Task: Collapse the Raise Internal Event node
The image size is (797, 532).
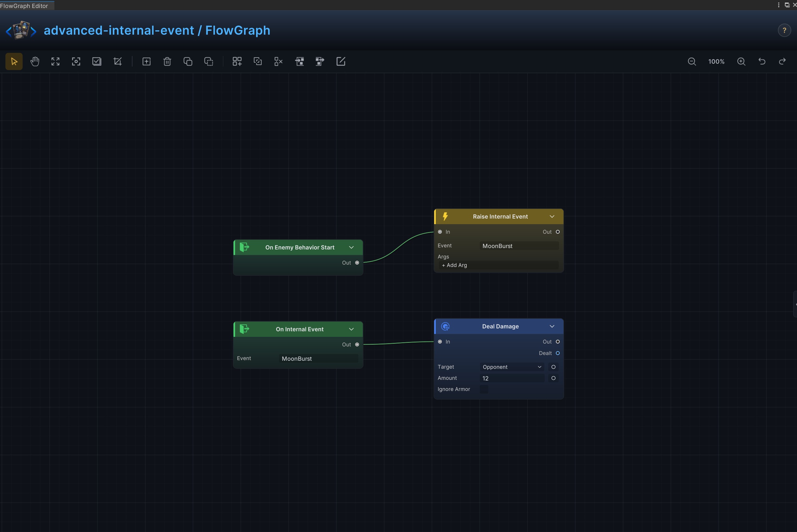Action: tap(552, 216)
